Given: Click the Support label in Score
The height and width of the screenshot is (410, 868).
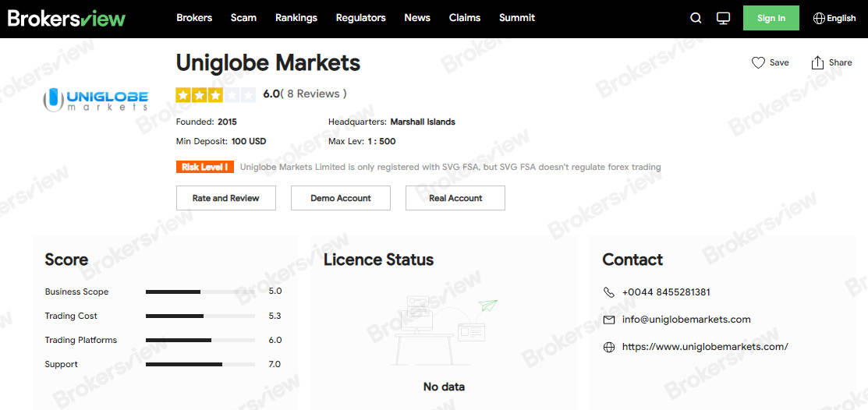Looking at the screenshot, I should [x=61, y=364].
